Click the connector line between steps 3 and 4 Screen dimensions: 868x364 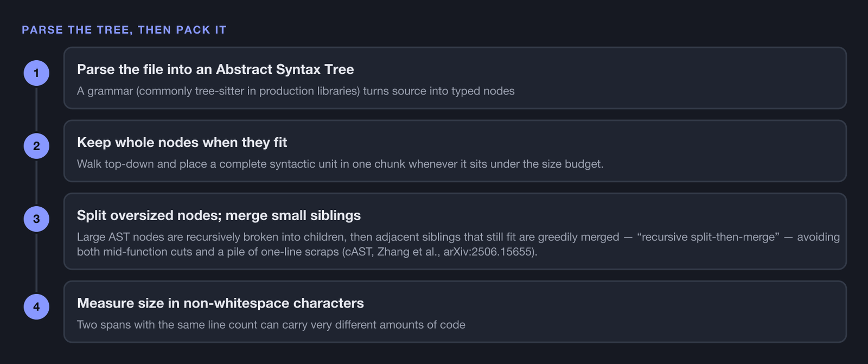click(36, 263)
